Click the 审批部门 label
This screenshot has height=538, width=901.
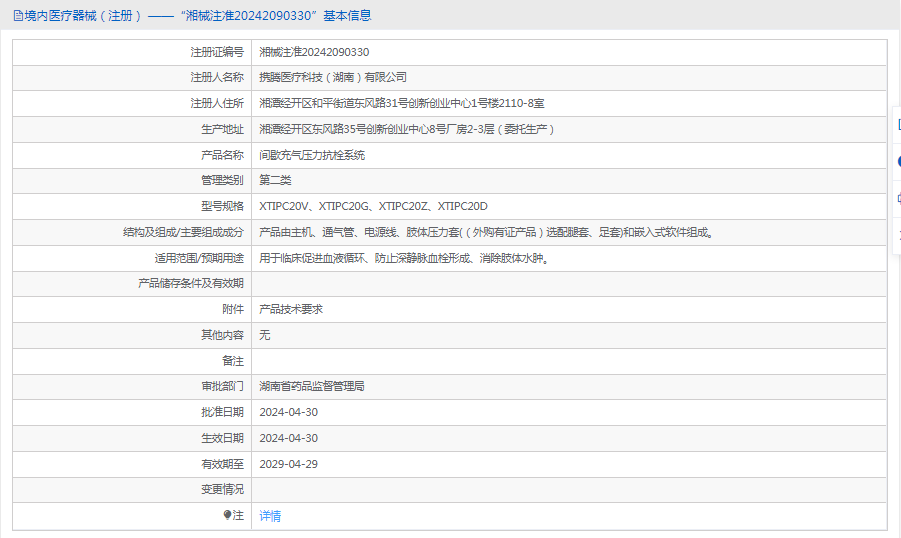point(222,386)
